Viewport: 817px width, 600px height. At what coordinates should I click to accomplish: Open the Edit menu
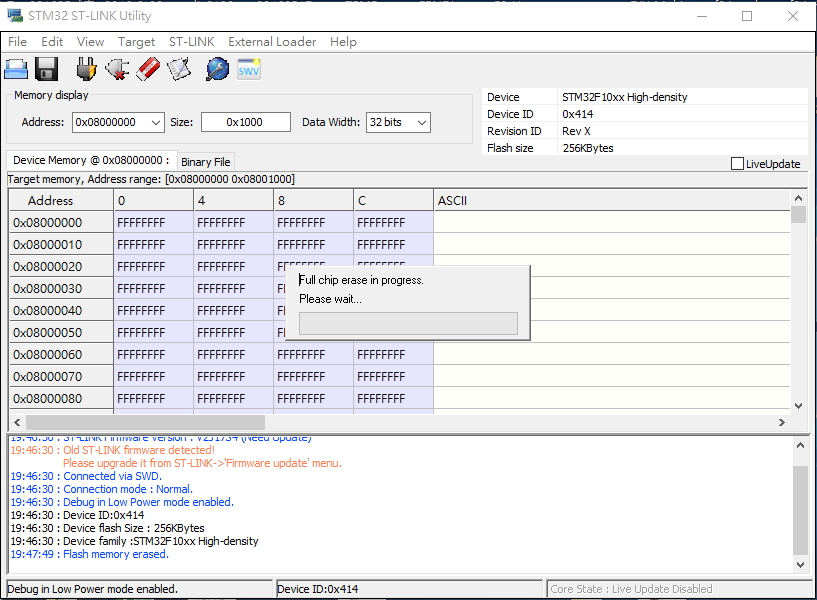click(x=52, y=42)
